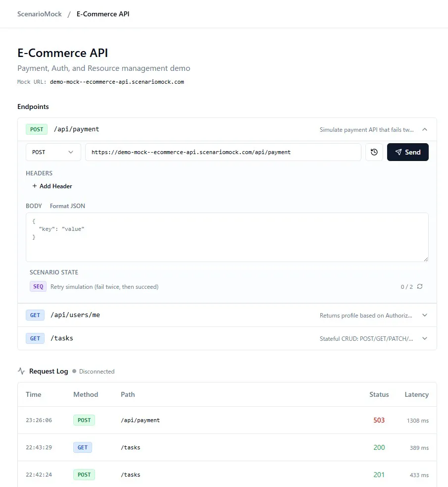Click the 'Returns profile based on Authoriz...' description
448x487 pixels.
366,316
